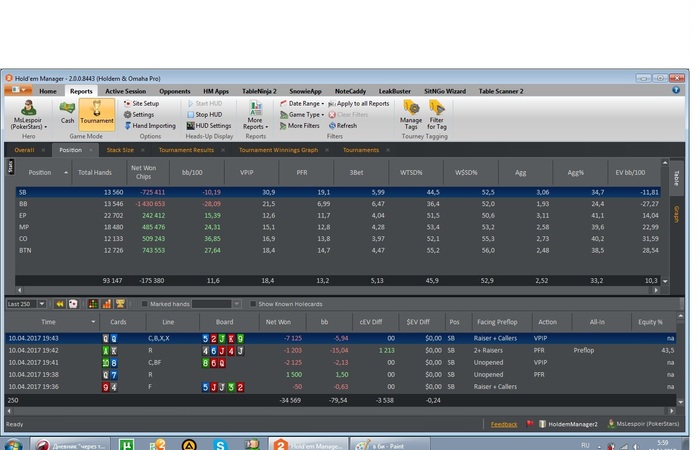
Task: Open the Marked hands dropdown
Action: click(x=237, y=304)
